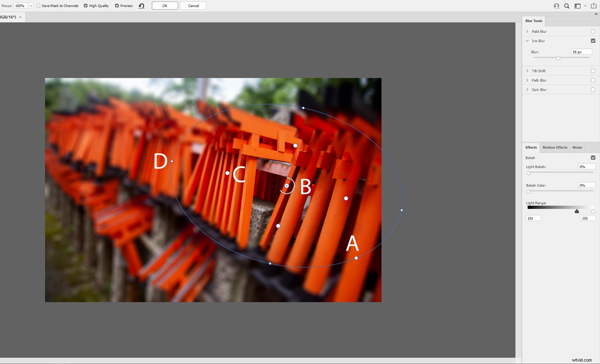
Task: Collapse the Iris Blur section
Action: 527,41
